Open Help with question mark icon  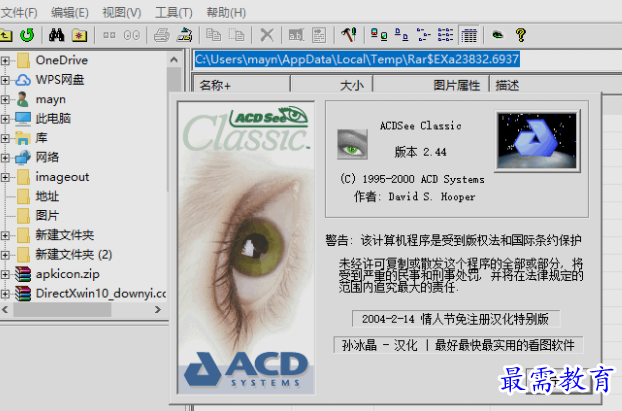click(x=521, y=35)
